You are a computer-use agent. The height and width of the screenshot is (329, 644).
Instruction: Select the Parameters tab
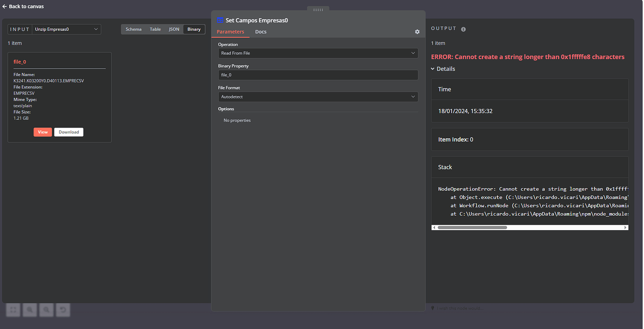[x=231, y=32]
